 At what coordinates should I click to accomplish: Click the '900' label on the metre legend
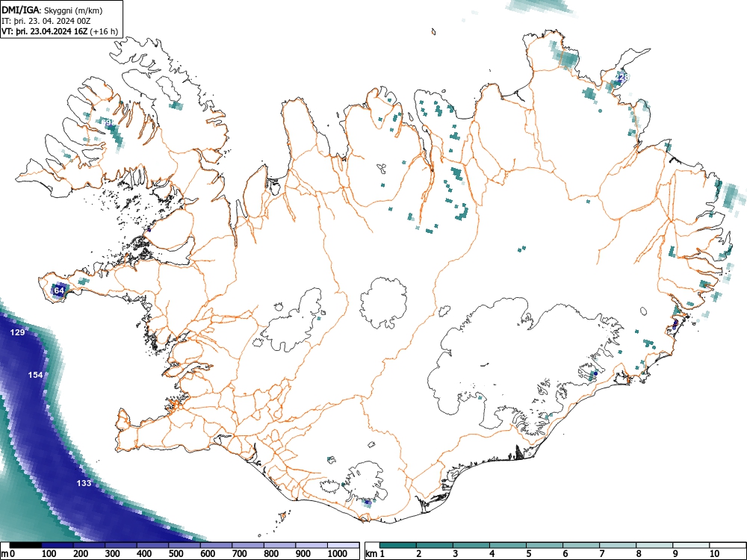click(303, 554)
